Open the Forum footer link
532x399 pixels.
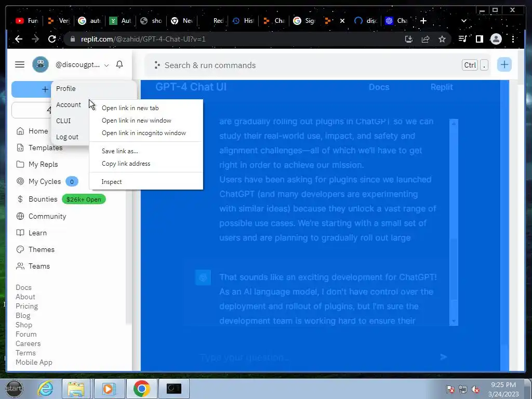point(26,334)
